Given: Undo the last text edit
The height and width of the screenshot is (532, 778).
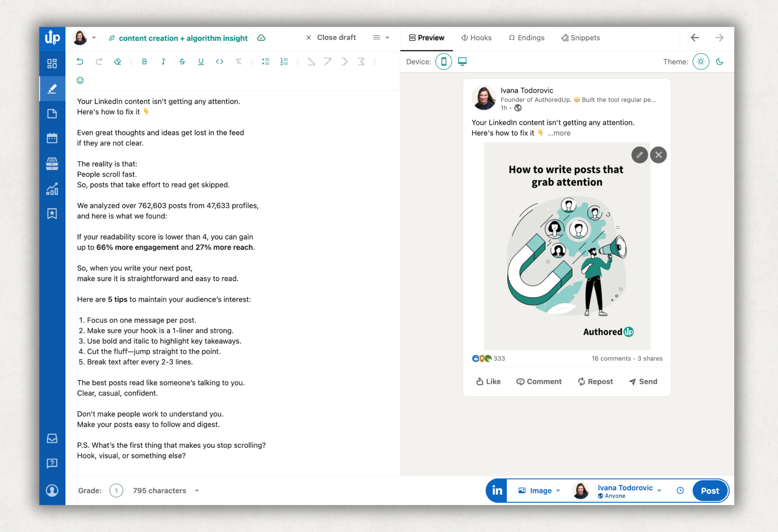Looking at the screenshot, I should point(80,61).
